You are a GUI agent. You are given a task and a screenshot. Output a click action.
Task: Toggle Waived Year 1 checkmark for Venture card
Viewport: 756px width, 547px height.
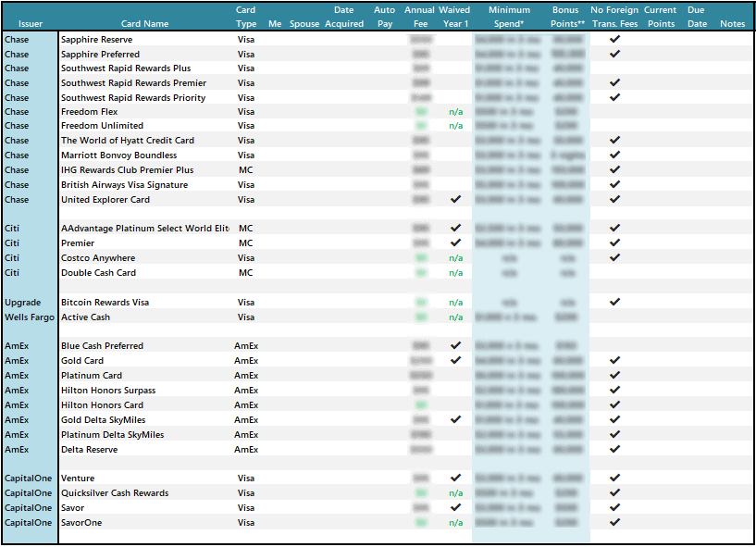[455, 478]
